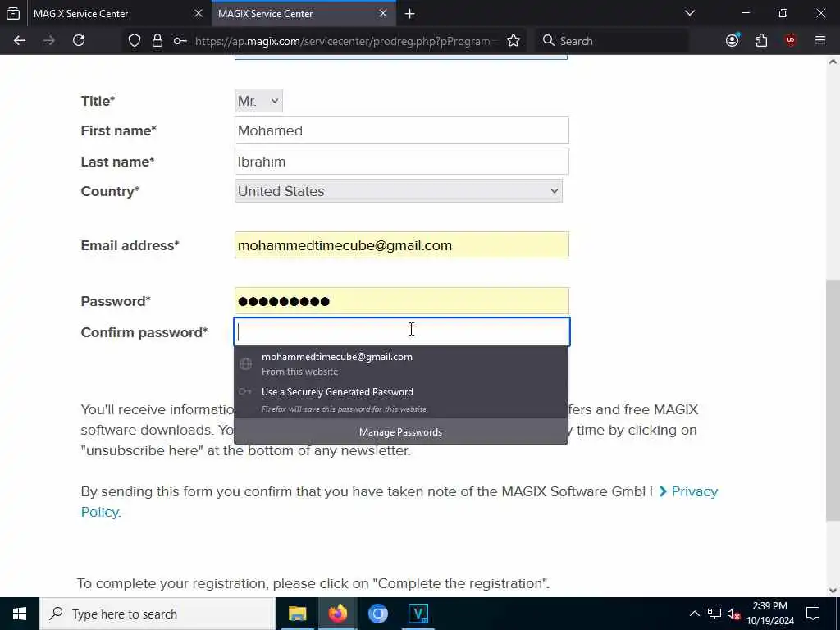Choose saved login mohammedtimecube@gmail.com suggestion

pyautogui.click(x=401, y=363)
